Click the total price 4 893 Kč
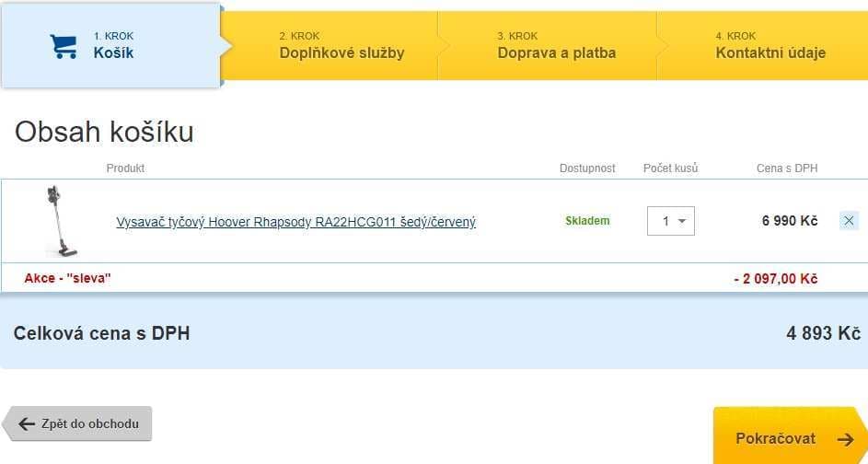This screenshot has height=464, width=868. [x=822, y=333]
